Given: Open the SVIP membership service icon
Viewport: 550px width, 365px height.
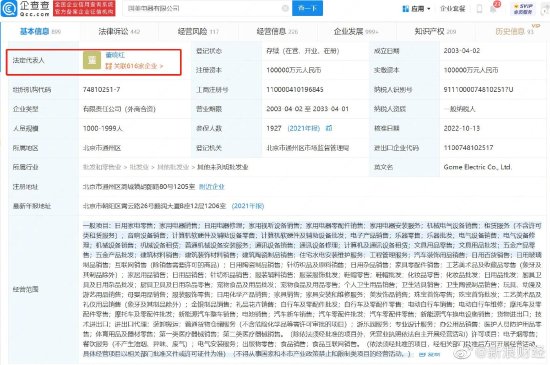Looking at the screenshot, I should tap(523, 8).
